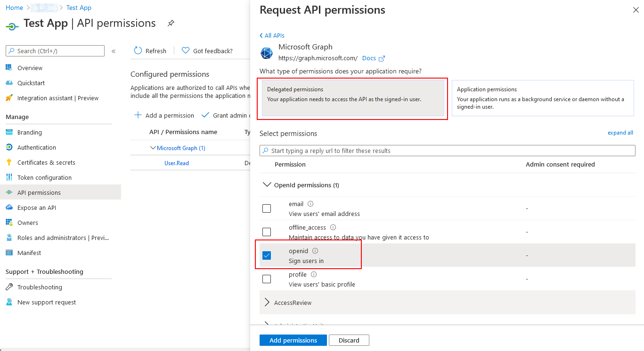Open Authentication menu item
This screenshot has width=644, height=351.
point(37,147)
